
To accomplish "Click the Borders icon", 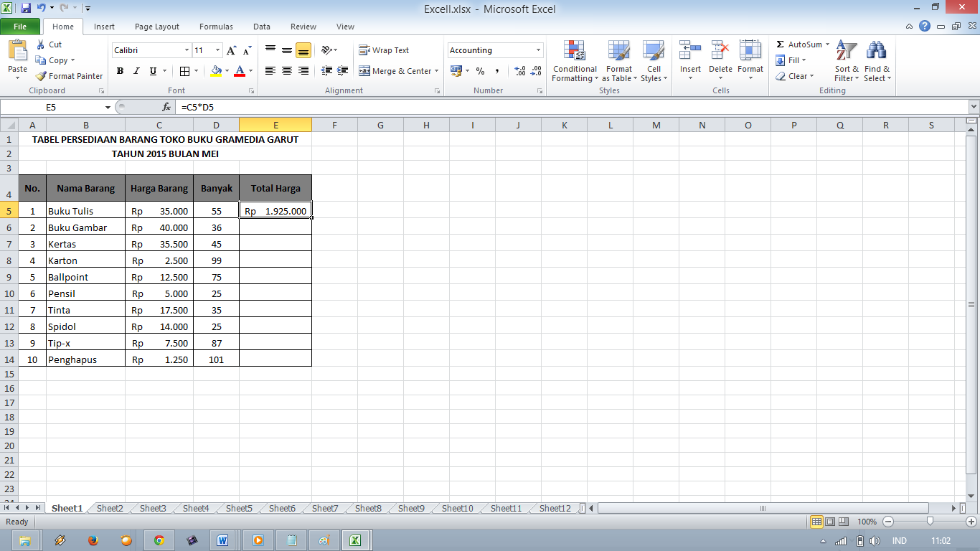I will pyautogui.click(x=184, y=71).
